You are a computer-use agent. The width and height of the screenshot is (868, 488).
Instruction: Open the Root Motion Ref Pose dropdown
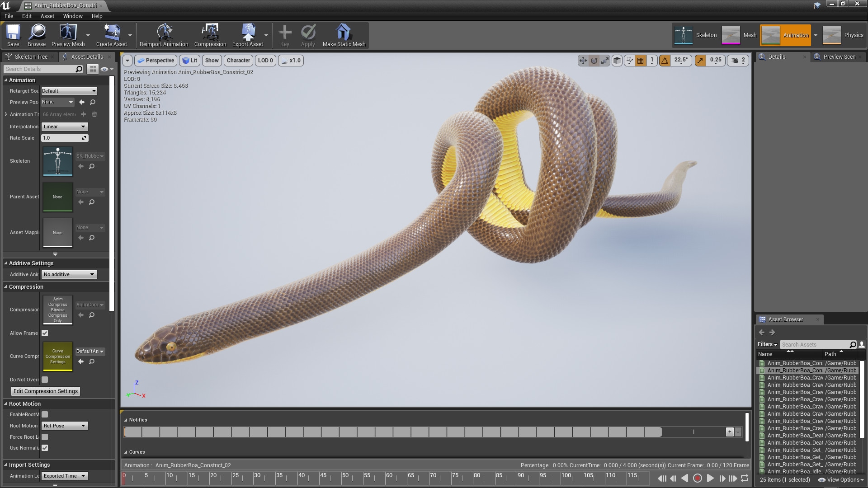pyautogui.click(x=64, y=426)
